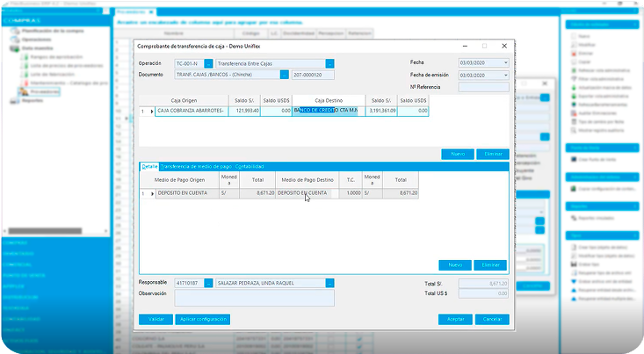
Task: Expand the Fecha de emisión dropdown
Action: [x=505, y=76]
